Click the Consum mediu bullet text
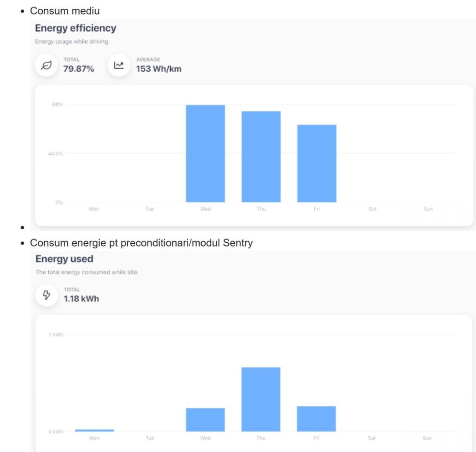 (65, 11)
